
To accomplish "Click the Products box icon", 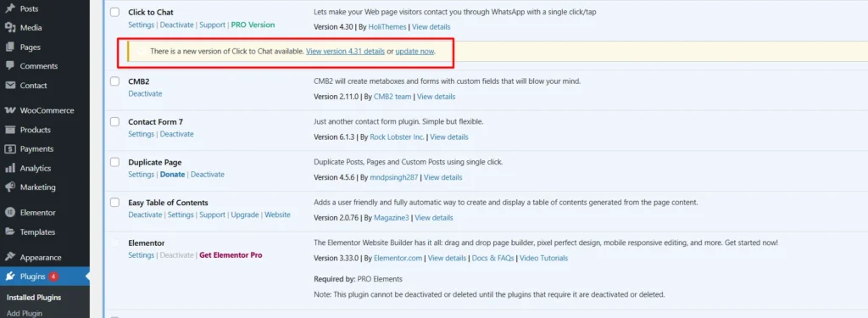I will [10, 130].
